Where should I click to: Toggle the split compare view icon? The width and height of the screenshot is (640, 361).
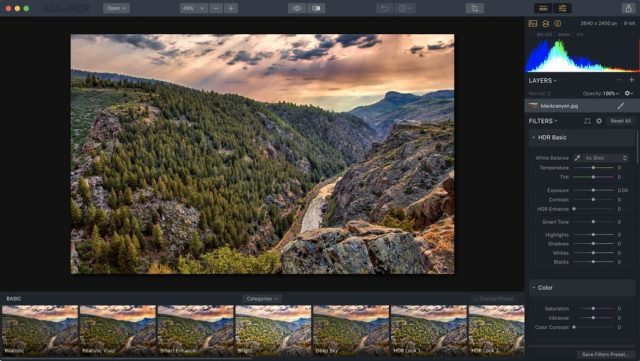pos(316,8)
